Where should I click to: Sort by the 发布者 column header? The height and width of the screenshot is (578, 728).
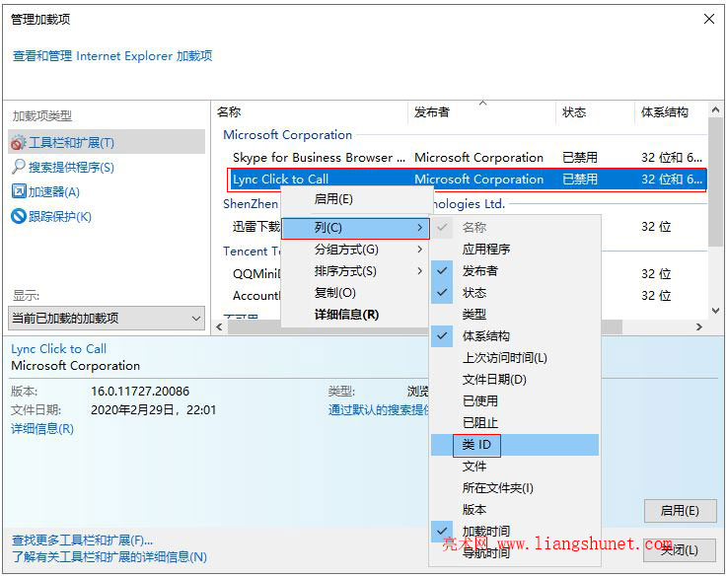[x=482, y=111]
